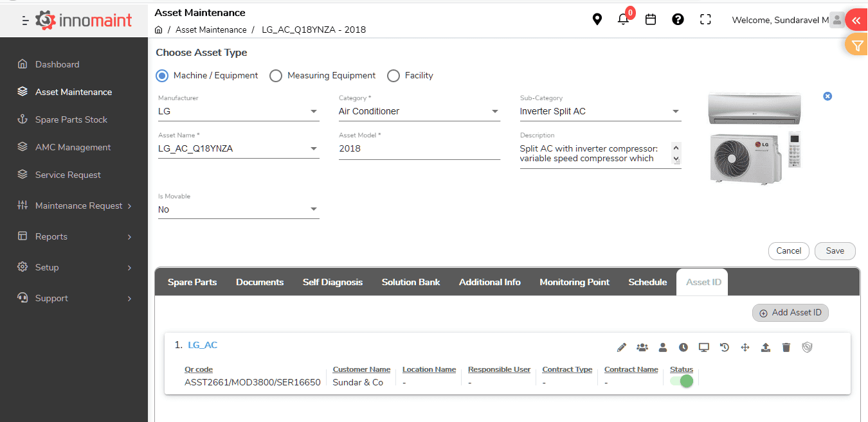868x422 pixels.
Task: Open the filter panel on the right edge
Action: (x=857, y=45)
